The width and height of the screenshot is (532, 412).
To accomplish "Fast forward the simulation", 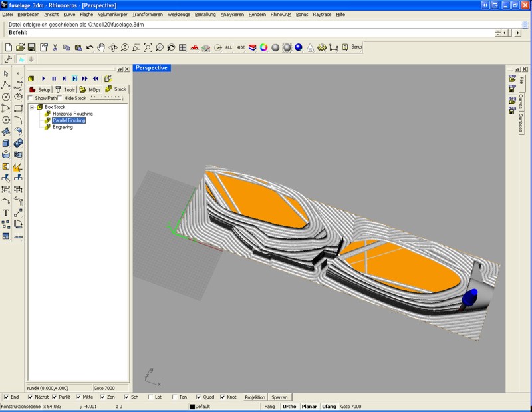I will 84,79.
